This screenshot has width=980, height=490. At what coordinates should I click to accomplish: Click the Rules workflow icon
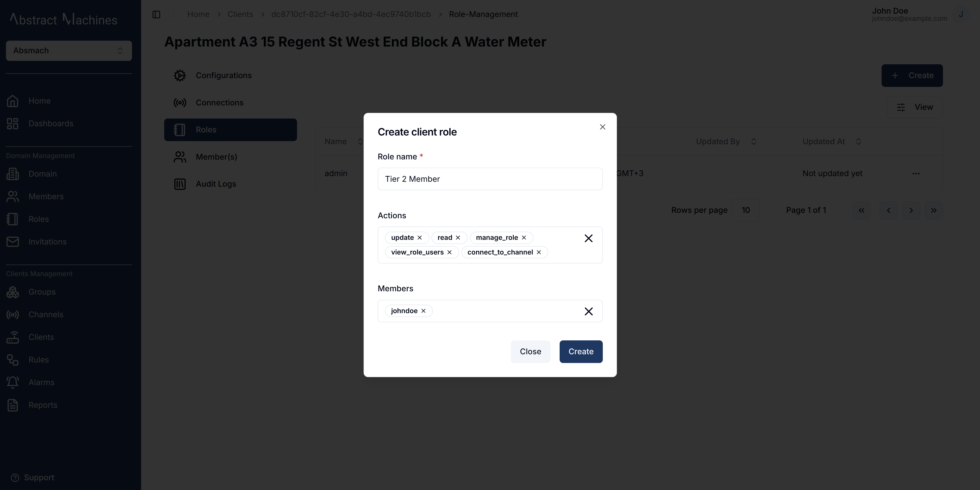(x=13, y=360)
